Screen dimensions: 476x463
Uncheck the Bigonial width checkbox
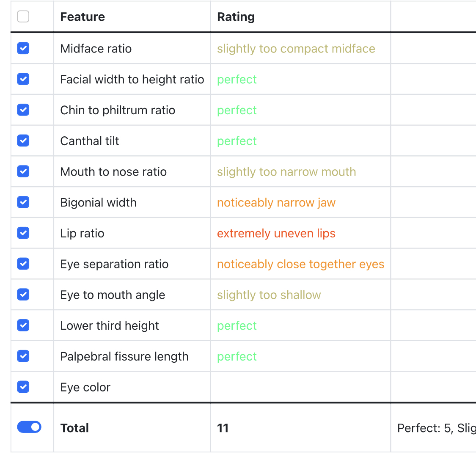tap(23, 202)
